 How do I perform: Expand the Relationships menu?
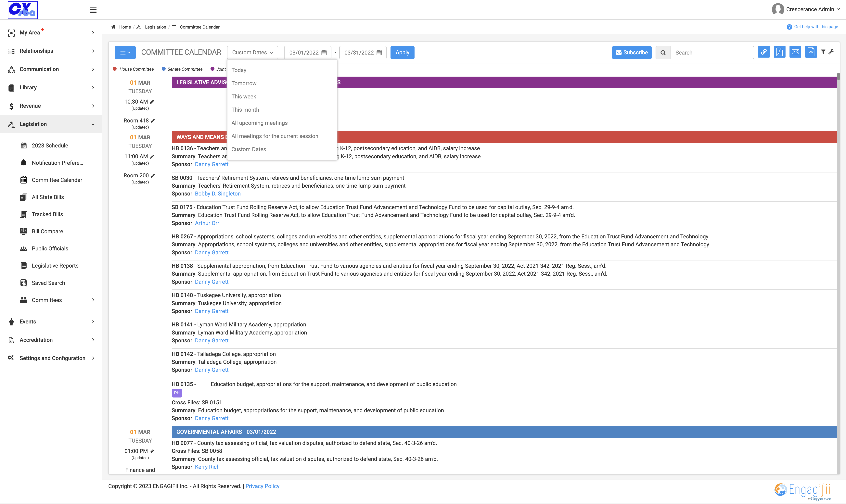pos(51,51)
